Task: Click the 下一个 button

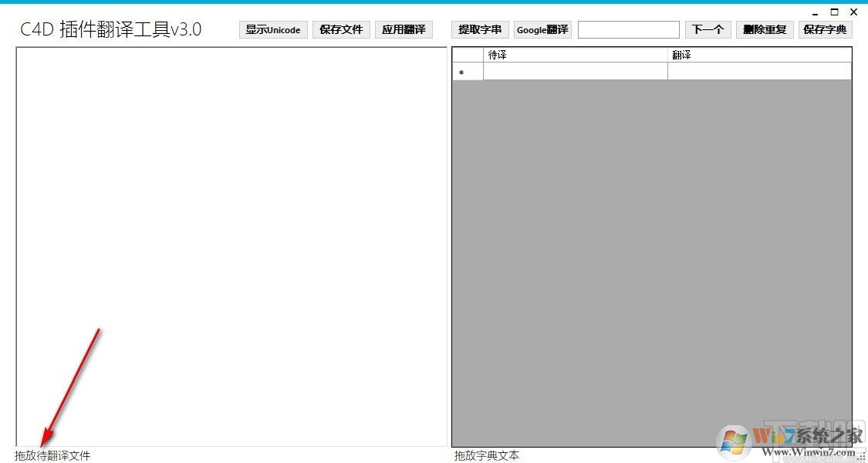Action: [x=708, y=29]
